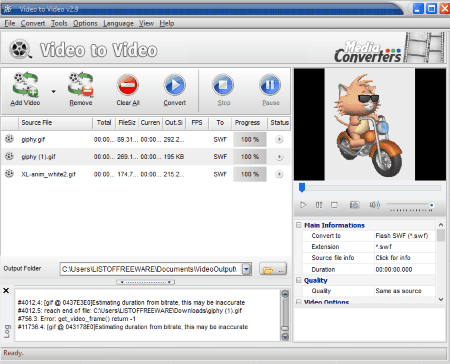Click the preview seek bar handle
This screenshot has width=450, height=364.
(302, 188)
